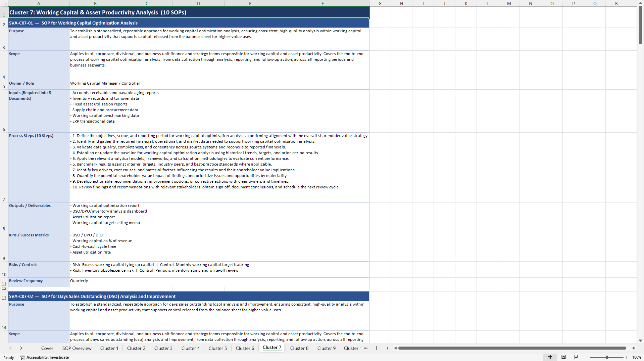Switch to Page Break Preview icon
Screen dimensions: 644x361
click(x=577, y=357)
